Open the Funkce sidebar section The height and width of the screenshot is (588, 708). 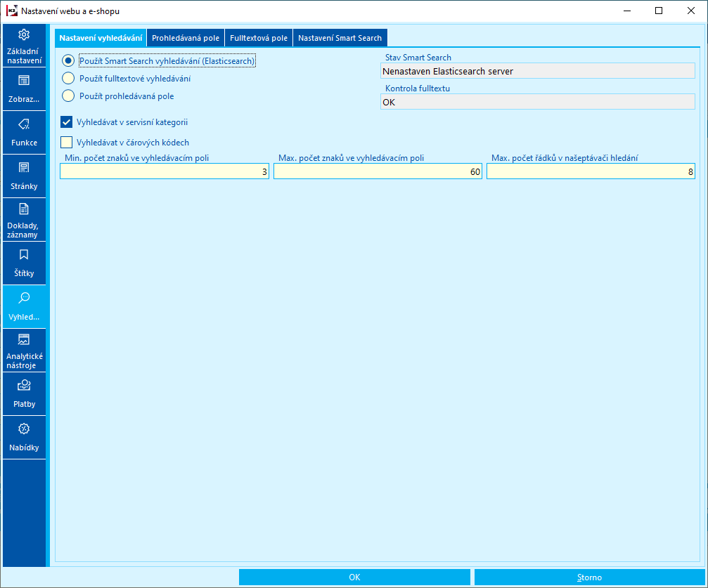(24, 133)
